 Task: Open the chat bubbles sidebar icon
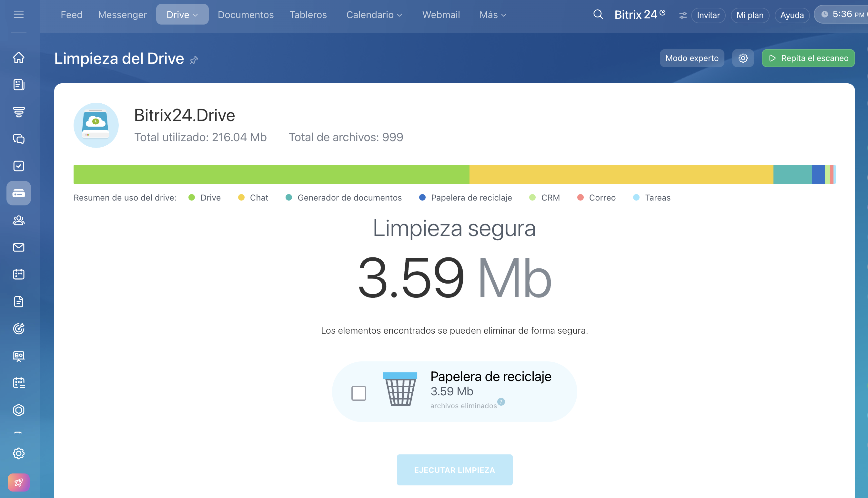(x=18, y=139)
